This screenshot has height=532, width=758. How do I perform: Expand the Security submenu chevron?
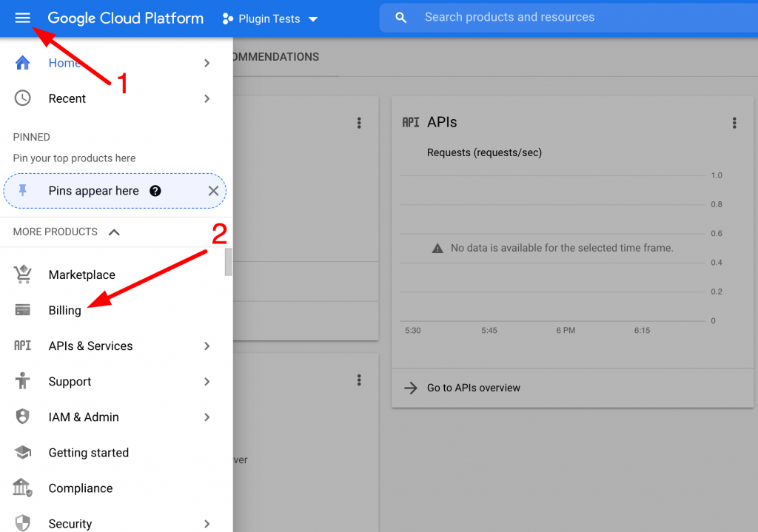(207, 524)
